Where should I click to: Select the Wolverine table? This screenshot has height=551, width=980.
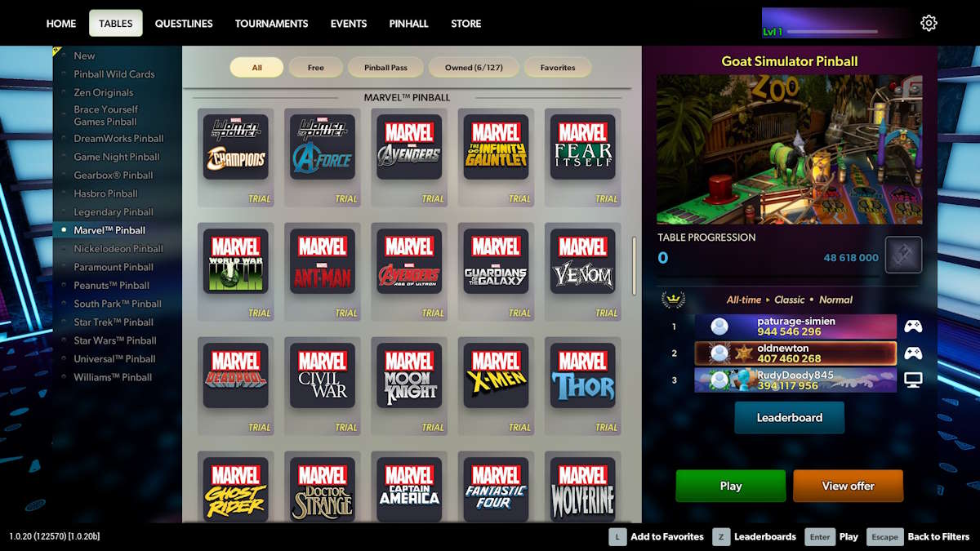coord(582,489)
